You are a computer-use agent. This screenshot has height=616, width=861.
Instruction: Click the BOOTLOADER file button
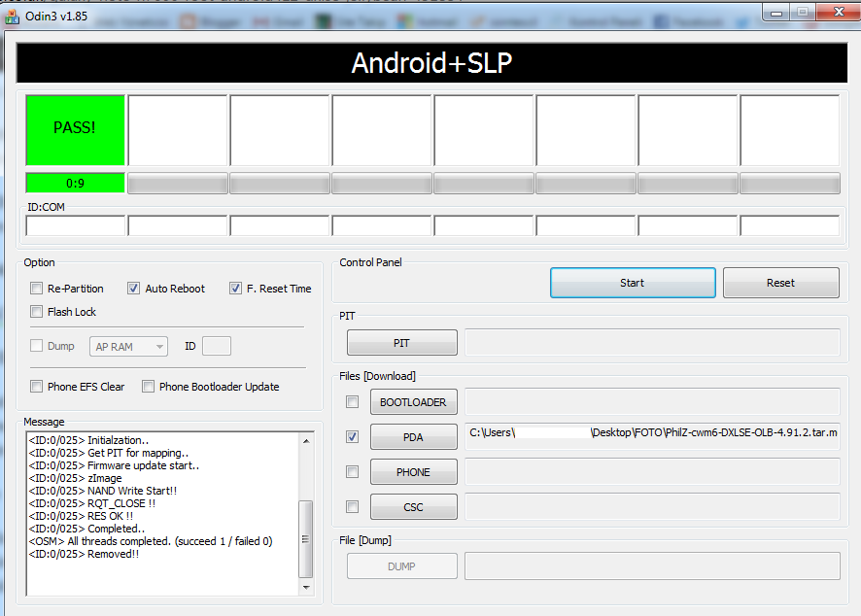[413, 402]
